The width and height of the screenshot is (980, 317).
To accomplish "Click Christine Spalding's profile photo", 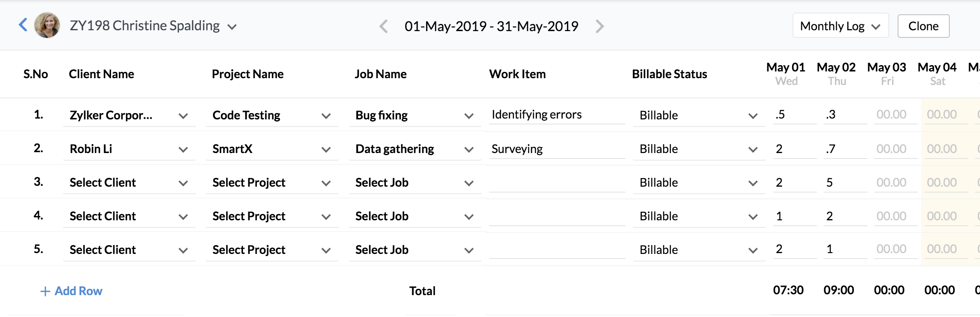I will point(47,25).
